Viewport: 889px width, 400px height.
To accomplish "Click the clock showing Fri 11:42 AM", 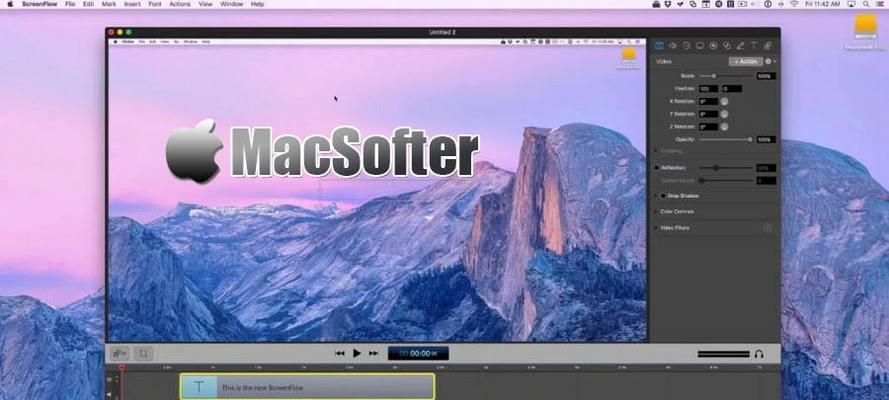I will coord(823,4).
